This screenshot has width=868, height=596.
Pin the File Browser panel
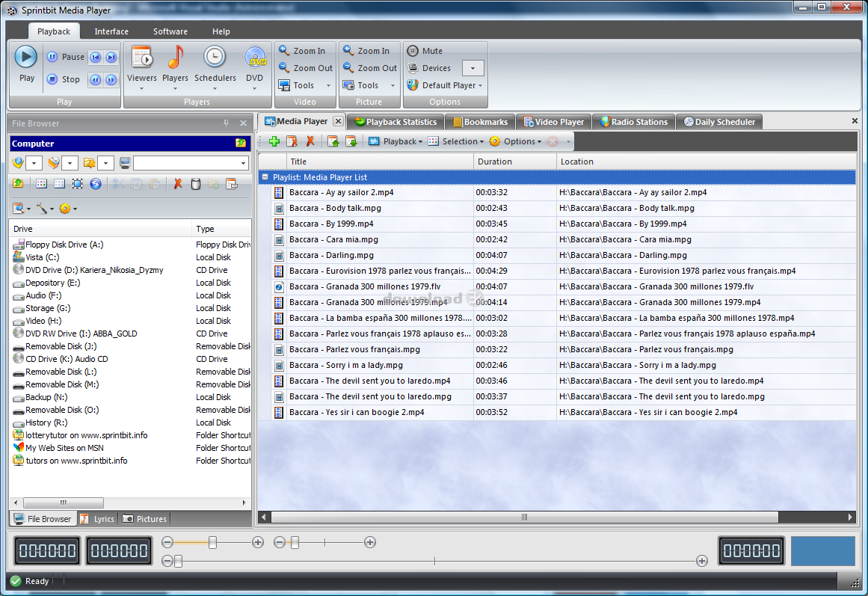[x=226, y=123]
